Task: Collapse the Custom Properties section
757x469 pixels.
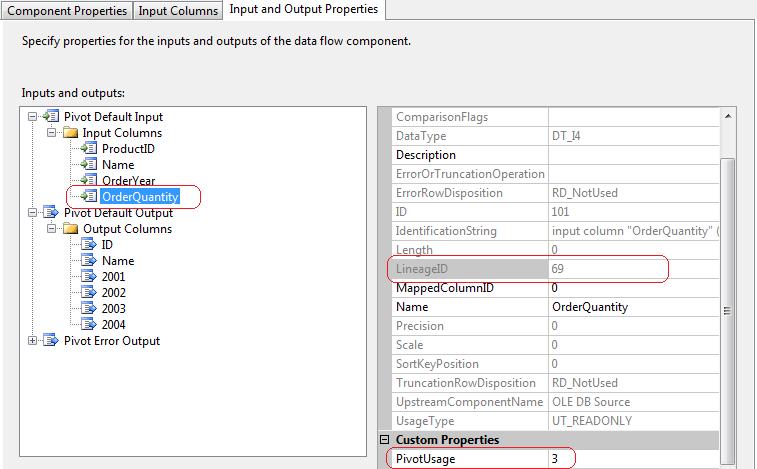Action: pos(385,440)
